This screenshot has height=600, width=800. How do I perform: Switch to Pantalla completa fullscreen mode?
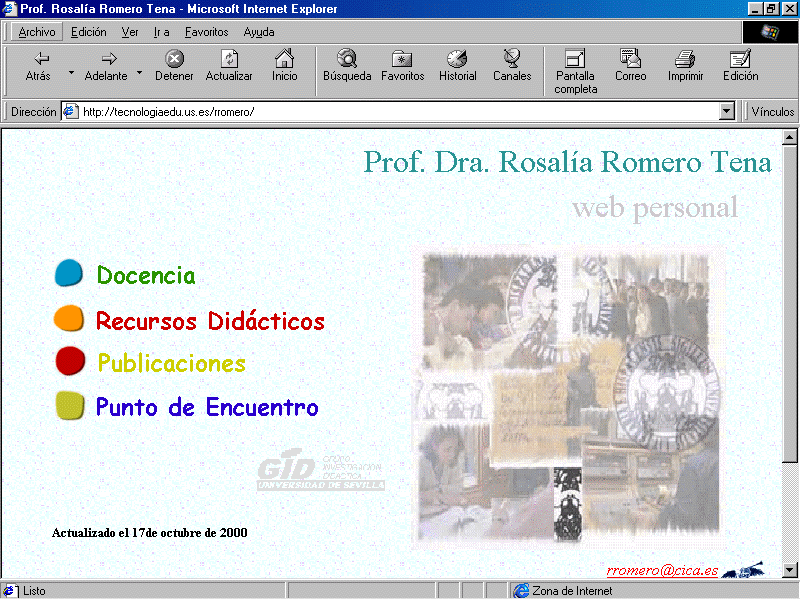[x=576, y=70]
